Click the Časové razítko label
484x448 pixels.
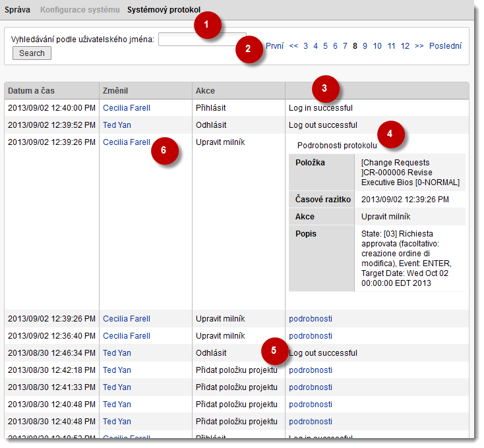click(x=322, y=200)
